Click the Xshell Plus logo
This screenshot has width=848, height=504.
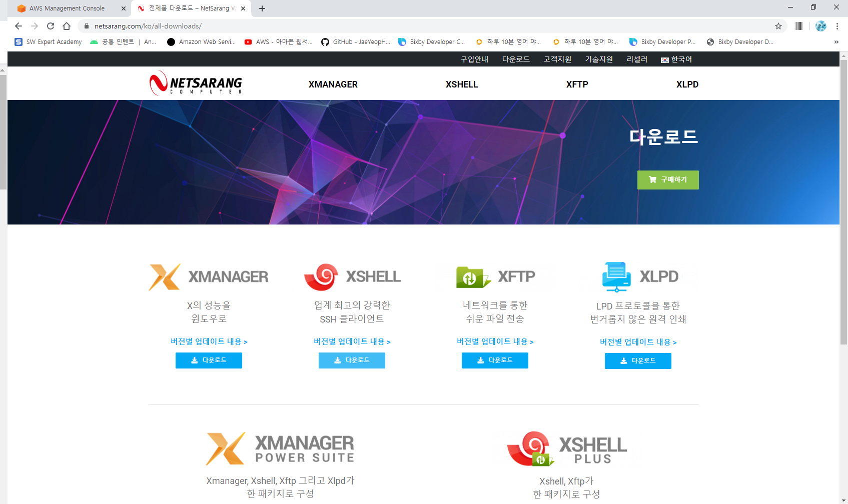click(567, 448)
